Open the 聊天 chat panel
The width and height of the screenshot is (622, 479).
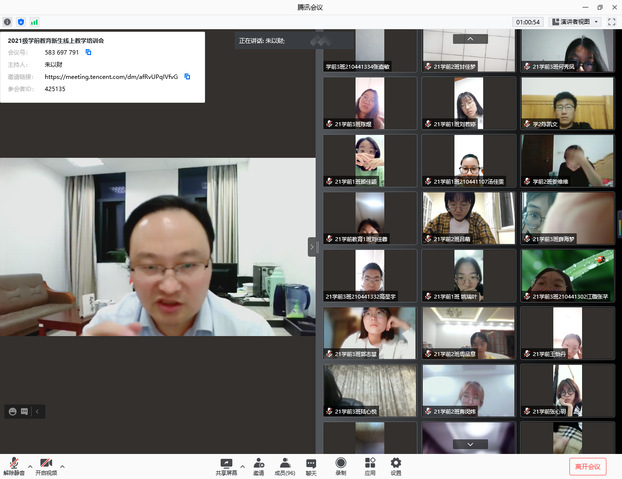[311, 463]
